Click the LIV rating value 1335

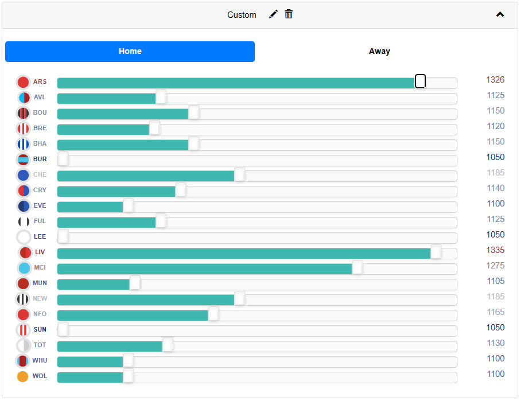tap(495, 250)
